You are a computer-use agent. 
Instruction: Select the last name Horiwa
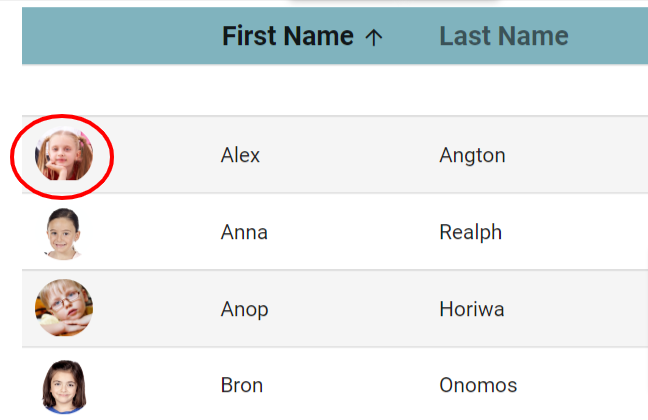(x=472, y=309)
